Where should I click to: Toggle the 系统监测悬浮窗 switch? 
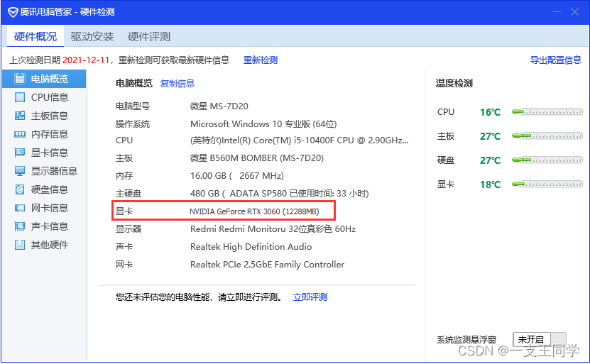pyautogui.click(x=539, y=340)
